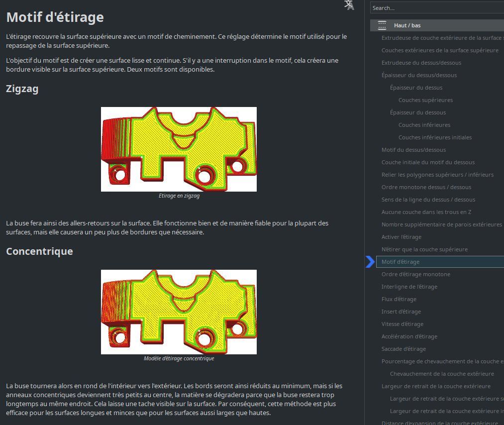Focus the Search settings field
504x425 pixels.
tap(437, 8)
